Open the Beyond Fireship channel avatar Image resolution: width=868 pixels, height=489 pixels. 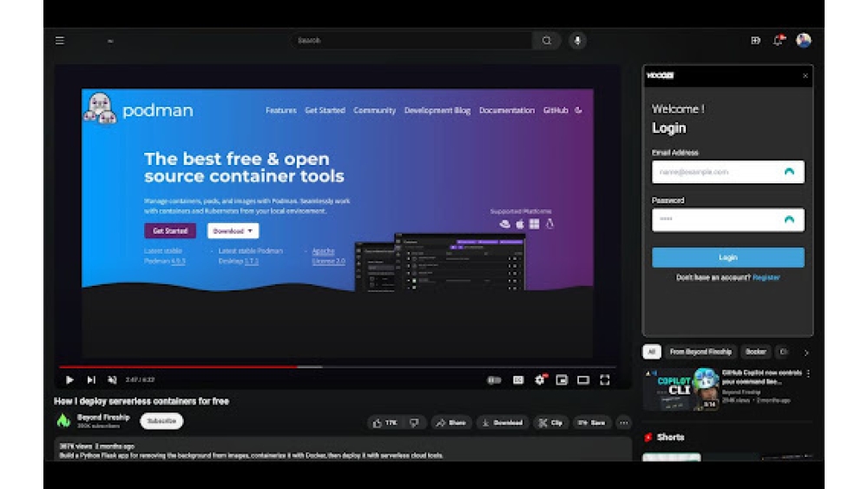pos(63,421)
